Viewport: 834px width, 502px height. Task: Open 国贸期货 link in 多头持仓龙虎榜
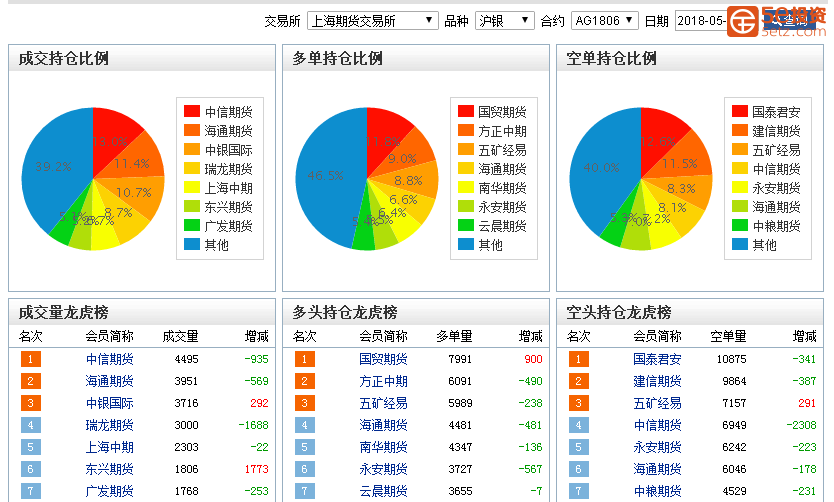[x=383, y=359]
